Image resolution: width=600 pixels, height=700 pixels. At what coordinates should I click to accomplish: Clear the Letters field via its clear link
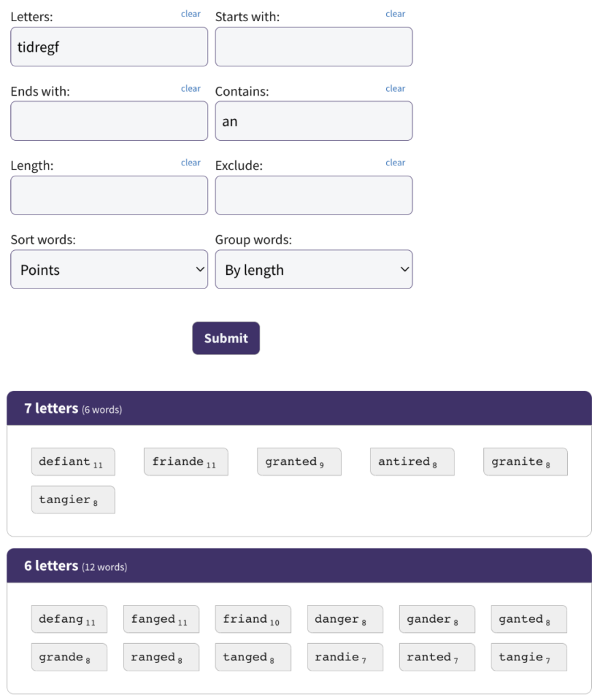point(191,14)
